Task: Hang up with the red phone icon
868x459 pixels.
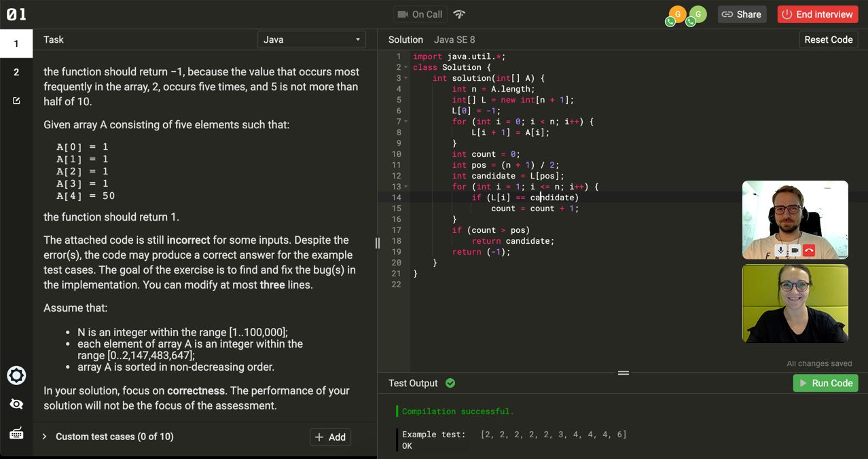Action: 808,250
